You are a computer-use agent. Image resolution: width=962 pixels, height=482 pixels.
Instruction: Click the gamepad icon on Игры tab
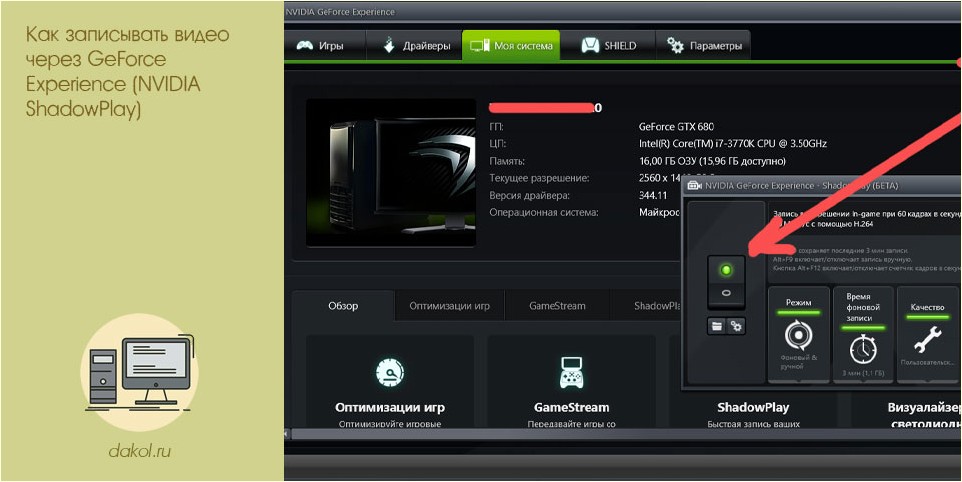tap(305, 46)
